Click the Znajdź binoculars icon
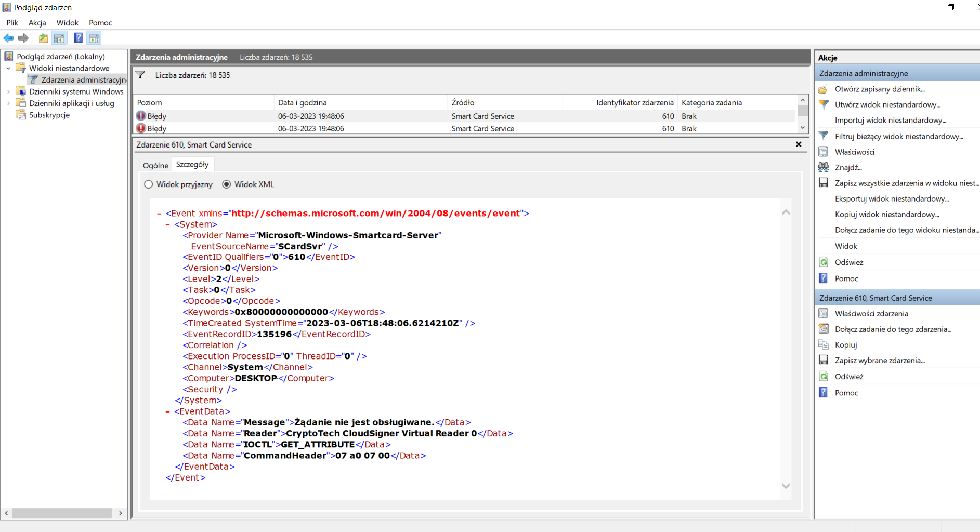This screenshot has height=532, width=980. tap(824, 167)
